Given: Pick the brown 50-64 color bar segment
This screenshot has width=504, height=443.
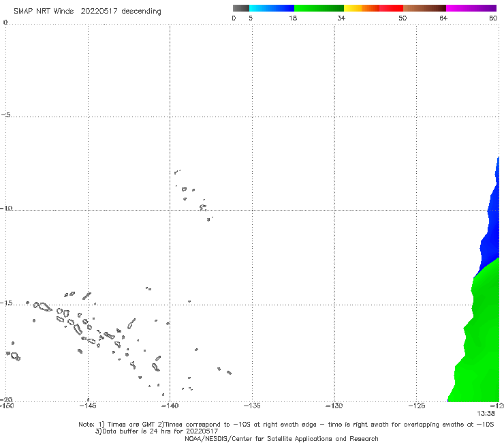Looking at the screenshot, I should tap(424, 8).
